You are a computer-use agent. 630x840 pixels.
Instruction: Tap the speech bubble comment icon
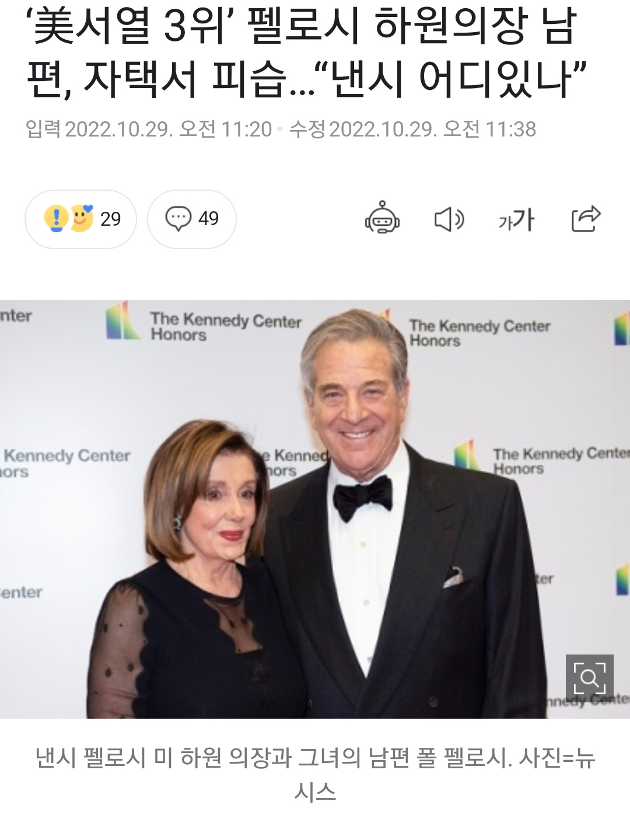click(178, 219)
